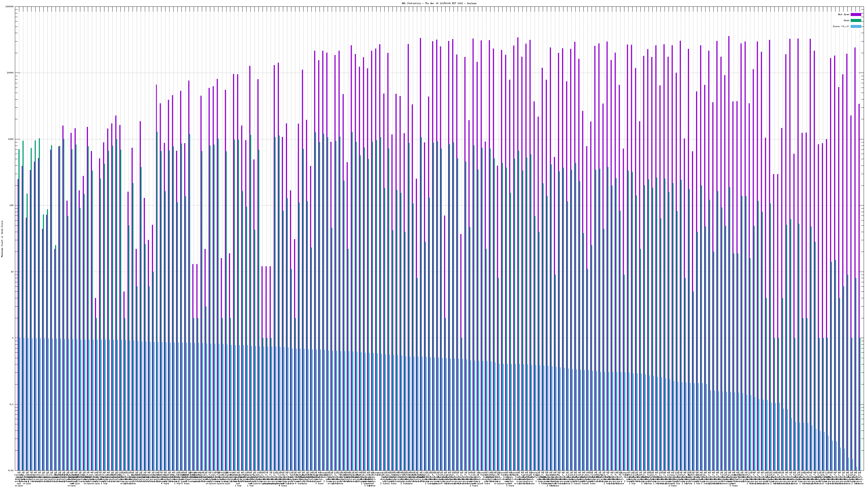868x488 pixels.
Task: Click the leftmost purple Not Spam bar
Action: tap(18, 303)
